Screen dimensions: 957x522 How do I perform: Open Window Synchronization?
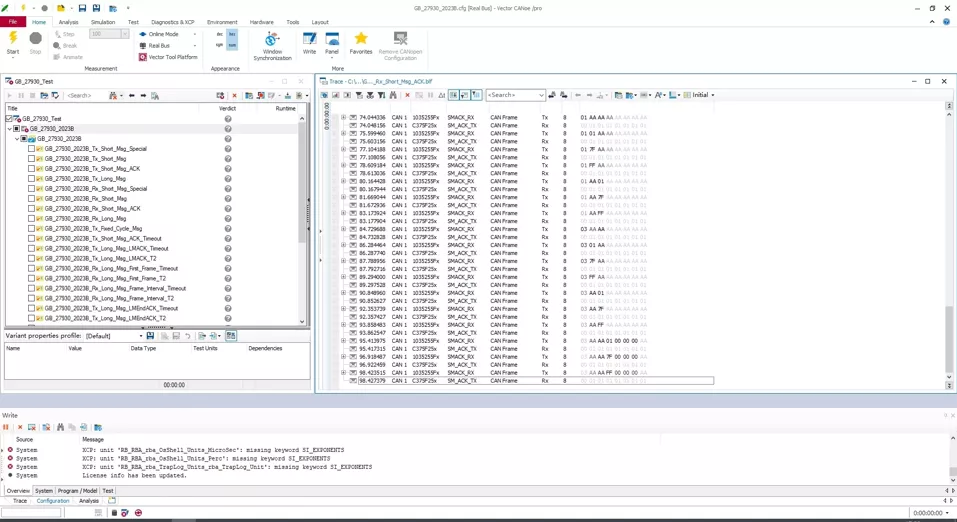(x=272, y=46)
